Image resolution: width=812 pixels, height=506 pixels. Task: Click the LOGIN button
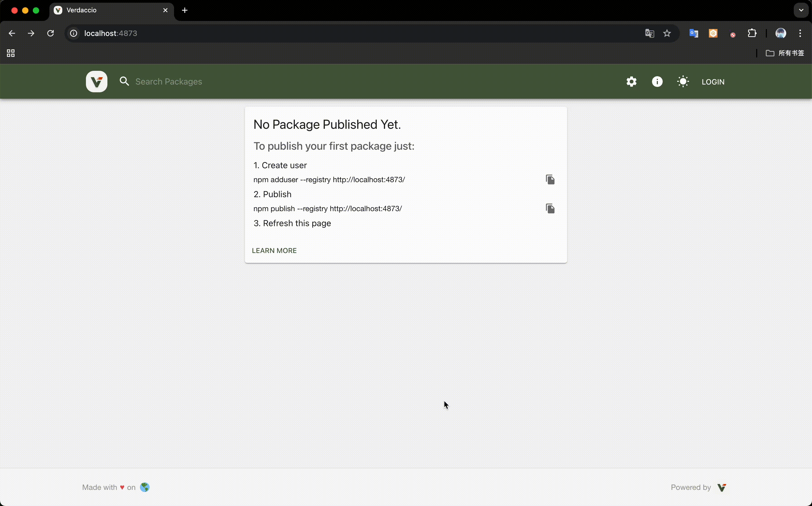click(x=713, y=82)
